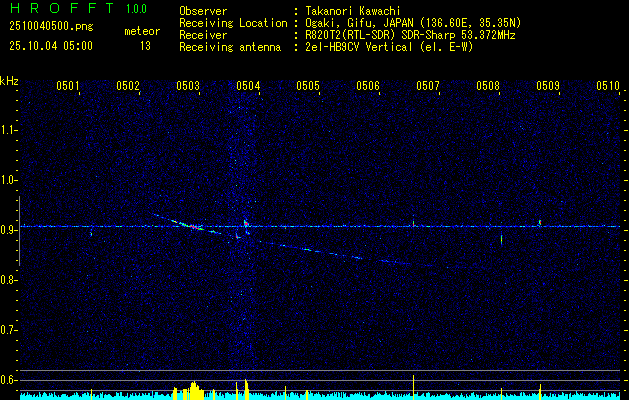This screenshot has width=629, height=400.
Task: Click the 0.6 kHz axis label
Action: [8, 380]
